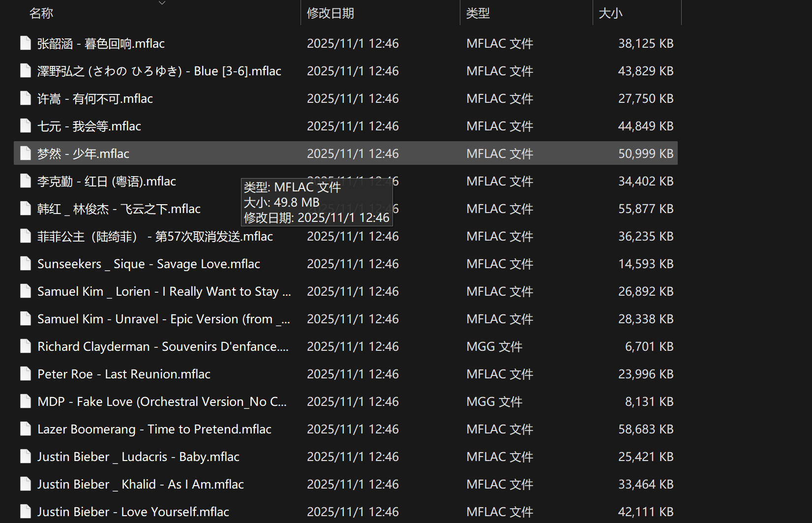Click size value 38,125 KB
This screenshot has width=812, height=523.
[646, 43]
